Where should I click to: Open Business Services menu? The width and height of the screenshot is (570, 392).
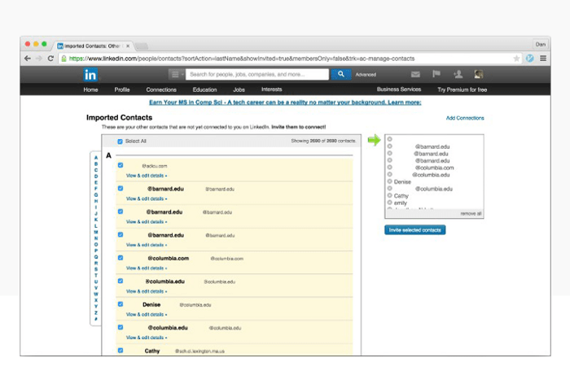tap(399, 89)
